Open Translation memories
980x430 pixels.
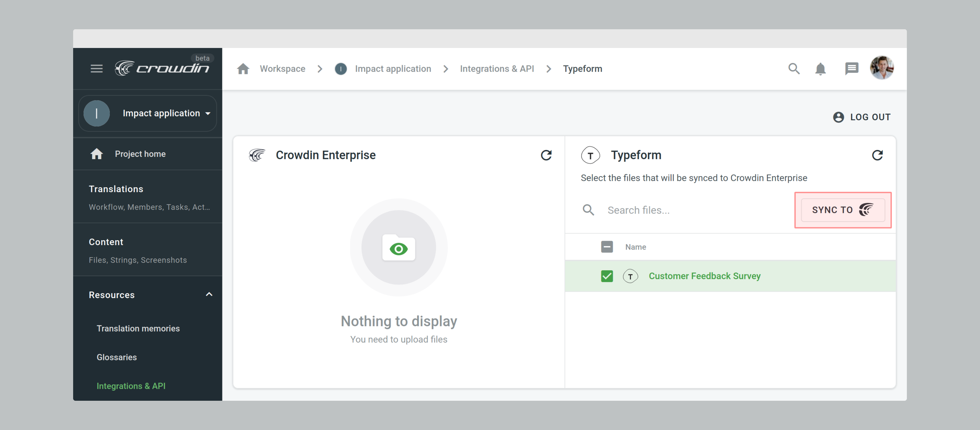coord(138,328)
